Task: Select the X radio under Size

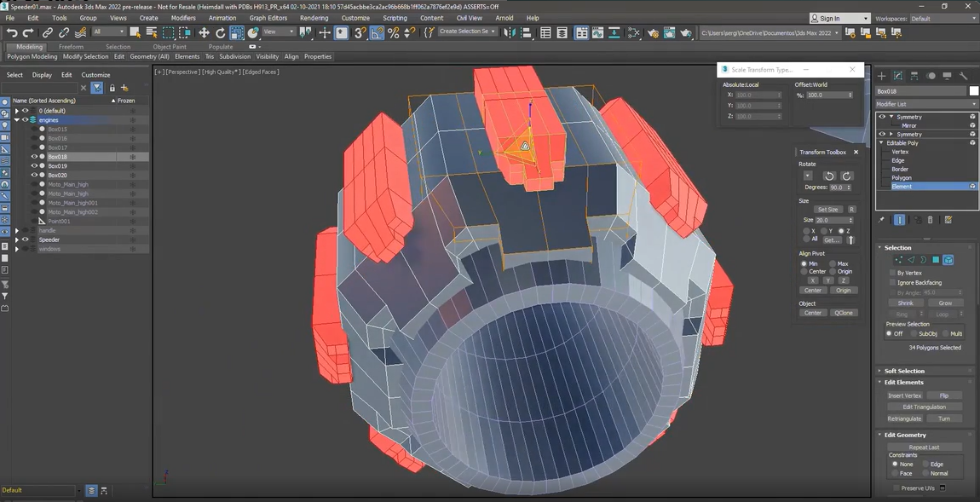Action: pos(805,231)
